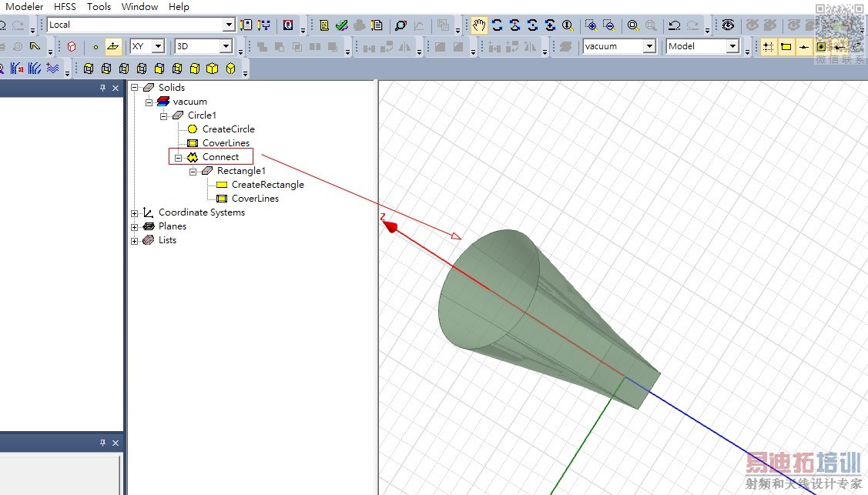Select the Connect operation in tree
Viewport: 868px width, 495px height.
coord(220,157)
